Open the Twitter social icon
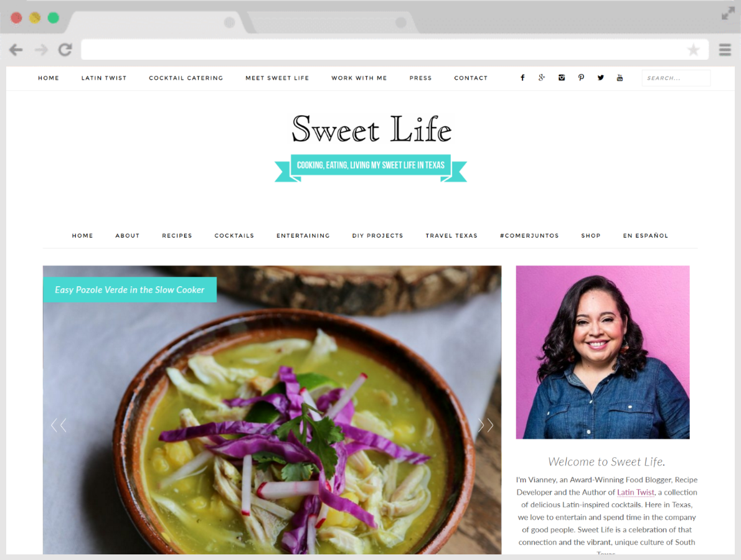The height and width of the screenshot is (560, 741). click(x=600, y=78)
